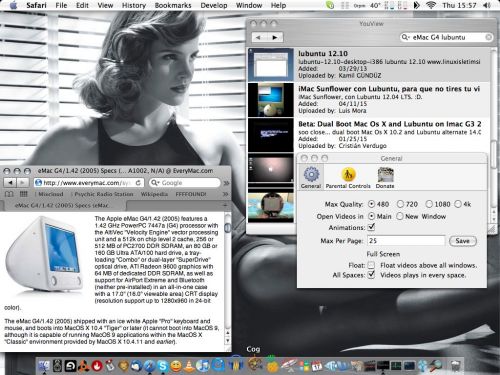Open the Cog app icon in the Dock

coord(254,364)
